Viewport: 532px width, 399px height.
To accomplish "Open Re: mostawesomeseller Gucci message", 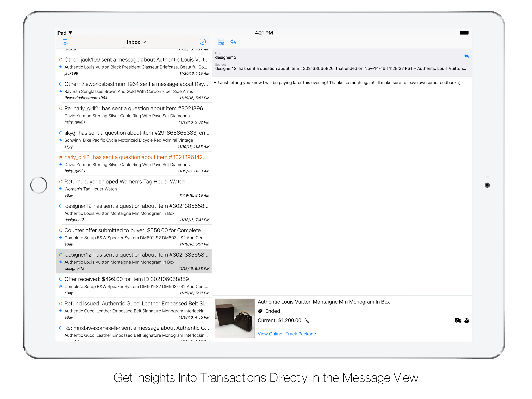I will [134, 332].
